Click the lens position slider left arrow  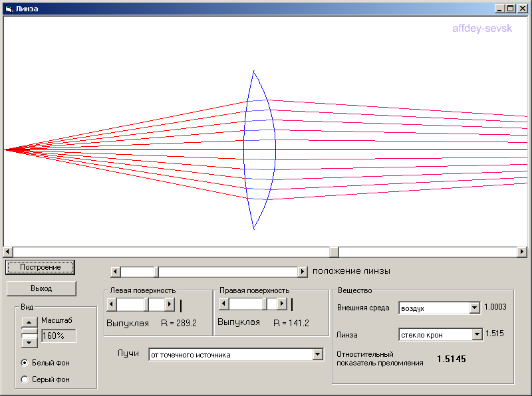tap(115, 272)
